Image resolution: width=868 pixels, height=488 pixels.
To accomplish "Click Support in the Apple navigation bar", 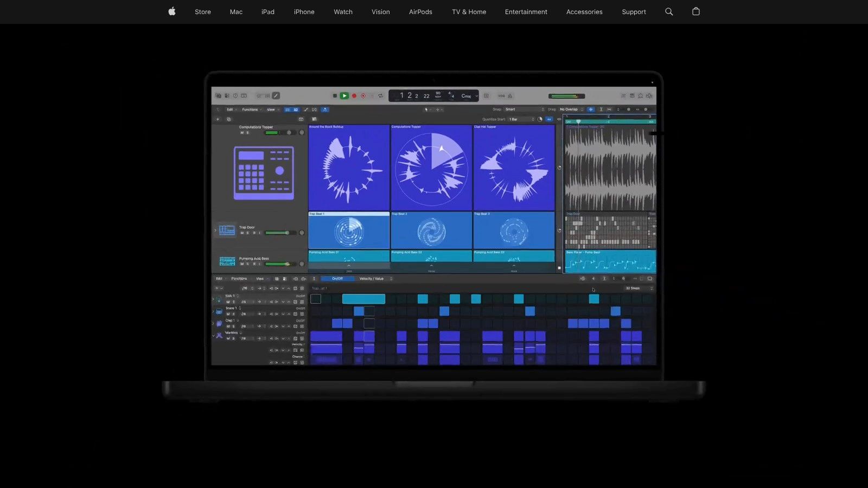I will pyautogui.click(x=634, y=11).
